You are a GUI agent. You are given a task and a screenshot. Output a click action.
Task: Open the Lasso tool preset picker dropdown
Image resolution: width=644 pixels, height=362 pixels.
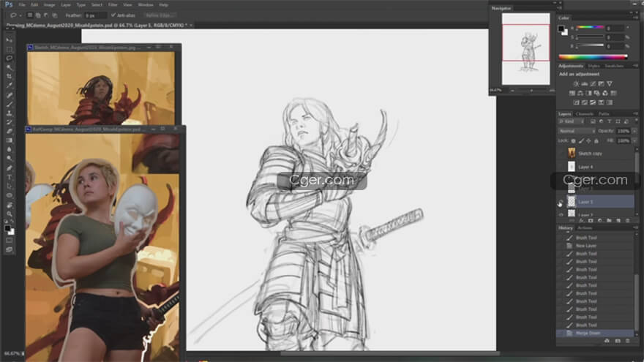(x=20, y=15)
